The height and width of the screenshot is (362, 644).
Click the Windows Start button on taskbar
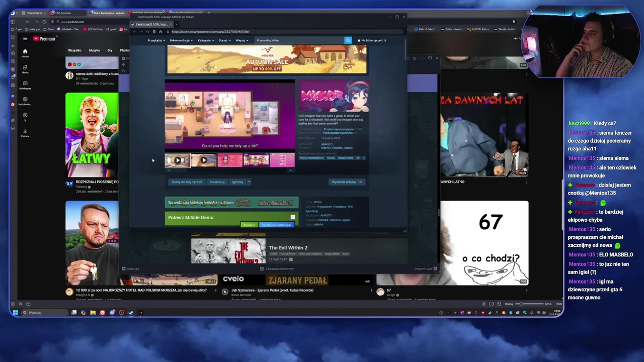click(x=15, y=313)
